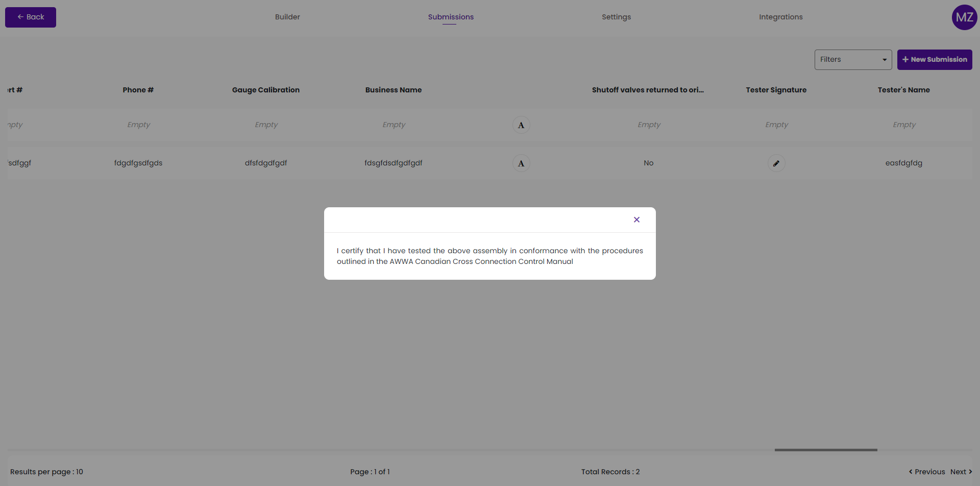Open the Integrations tab
Image resolution: width=980 pixels, height=486 pixels.
tap(780, 17)
